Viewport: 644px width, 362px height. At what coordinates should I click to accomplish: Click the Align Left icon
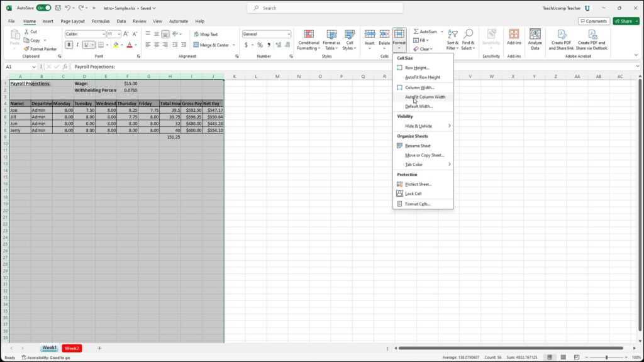tap(148, 45)
